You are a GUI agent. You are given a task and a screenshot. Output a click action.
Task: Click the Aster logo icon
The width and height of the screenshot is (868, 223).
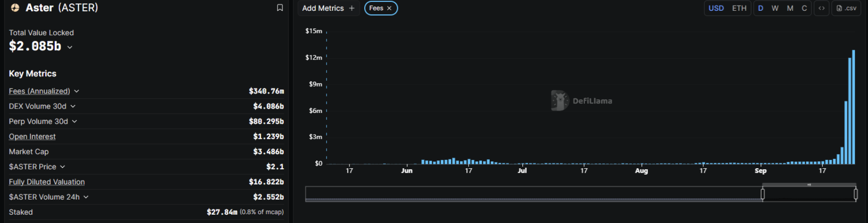point(15,8)
